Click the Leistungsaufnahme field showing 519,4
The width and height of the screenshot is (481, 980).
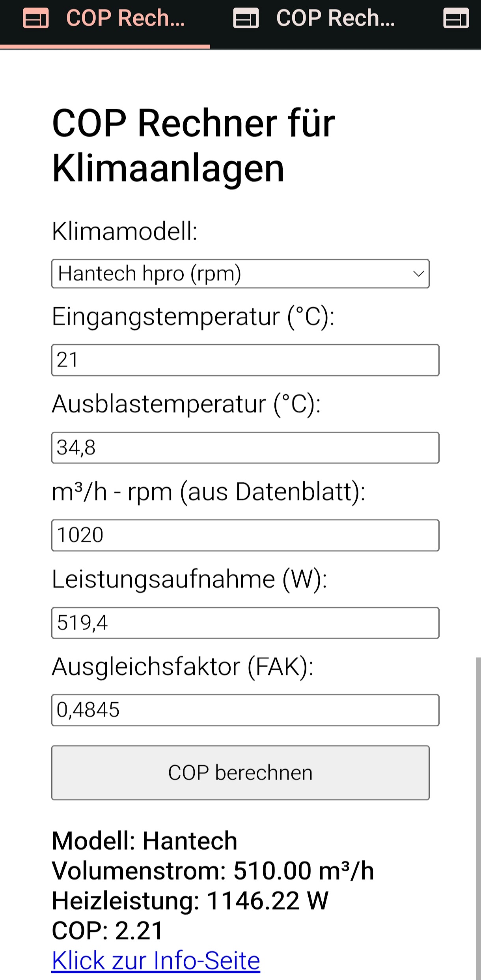pyautogui.click(x=245, y=623)
